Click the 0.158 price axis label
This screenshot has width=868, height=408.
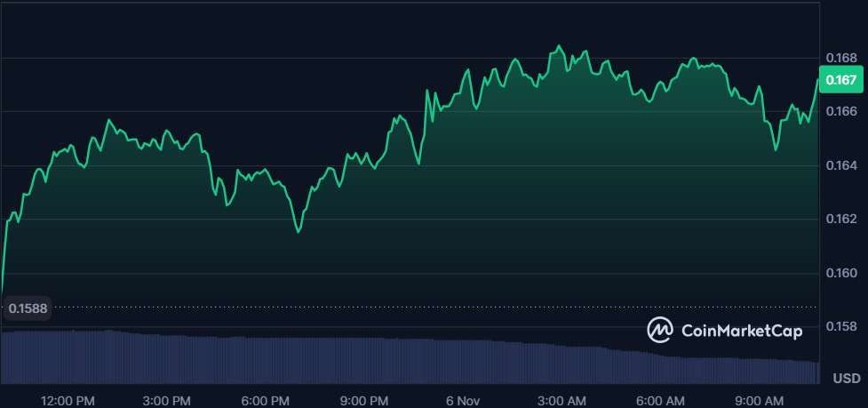coord(841,326)
